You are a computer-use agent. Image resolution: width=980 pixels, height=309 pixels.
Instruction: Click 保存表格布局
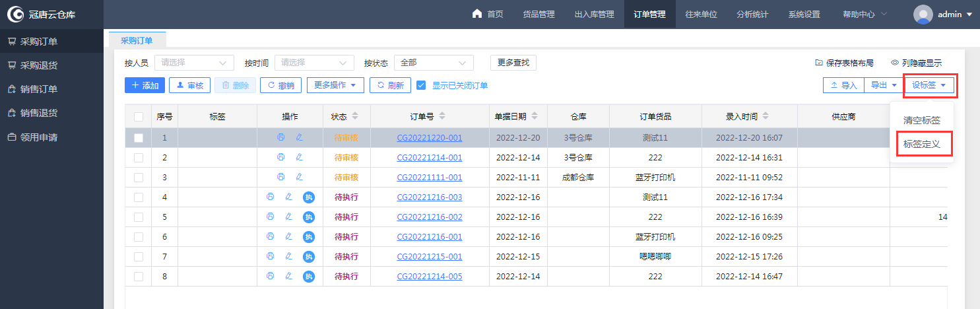click(x=845, y=63)
